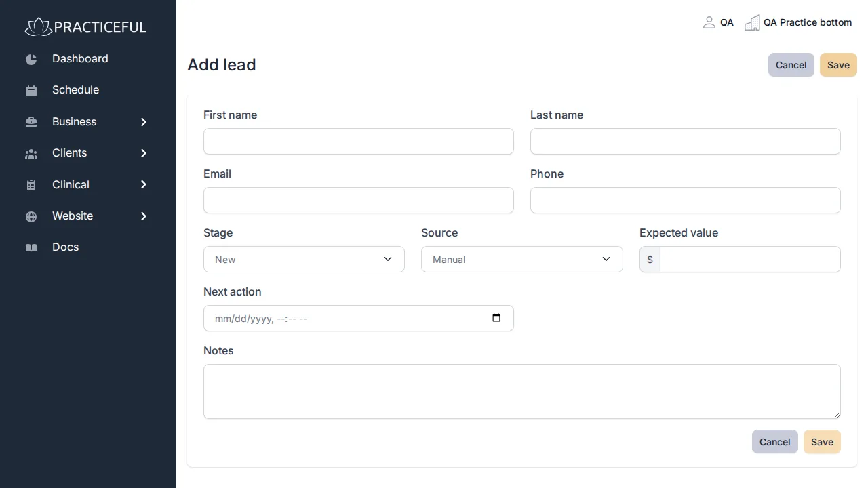The width and height of the screenshot is (868, 488).
Task: Focus the Phone input field
Action: [x=686, y=201]
